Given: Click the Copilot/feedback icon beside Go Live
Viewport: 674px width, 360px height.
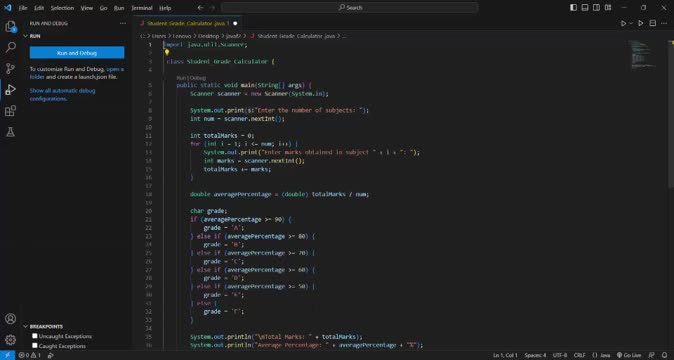Looking at the screenshot, I should tap(652, 355).
